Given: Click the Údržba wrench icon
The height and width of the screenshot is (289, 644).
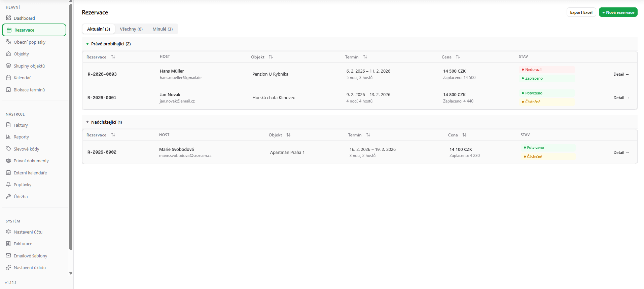Looking at the screenshot, I should (8, 197).
